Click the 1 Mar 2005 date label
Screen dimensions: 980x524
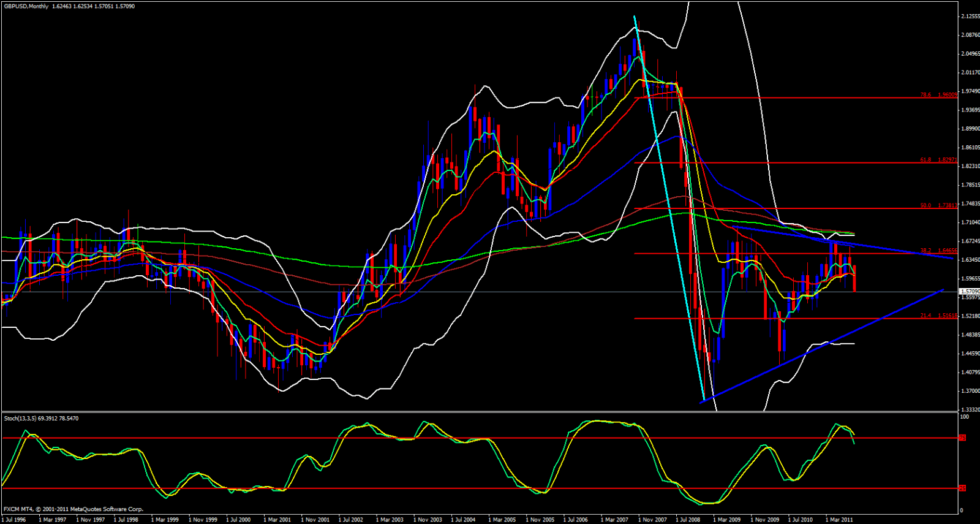click(x=503, y=520)
